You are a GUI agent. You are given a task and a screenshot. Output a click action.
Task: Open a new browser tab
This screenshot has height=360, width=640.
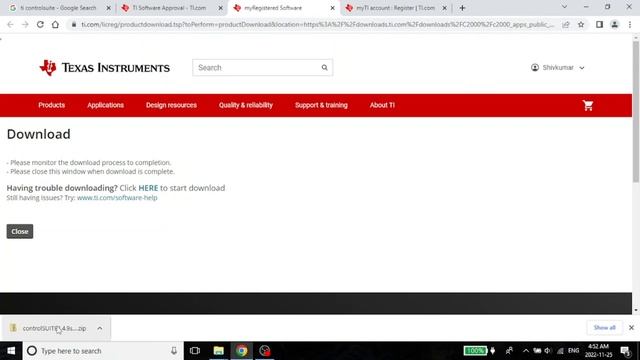point(462,8)
